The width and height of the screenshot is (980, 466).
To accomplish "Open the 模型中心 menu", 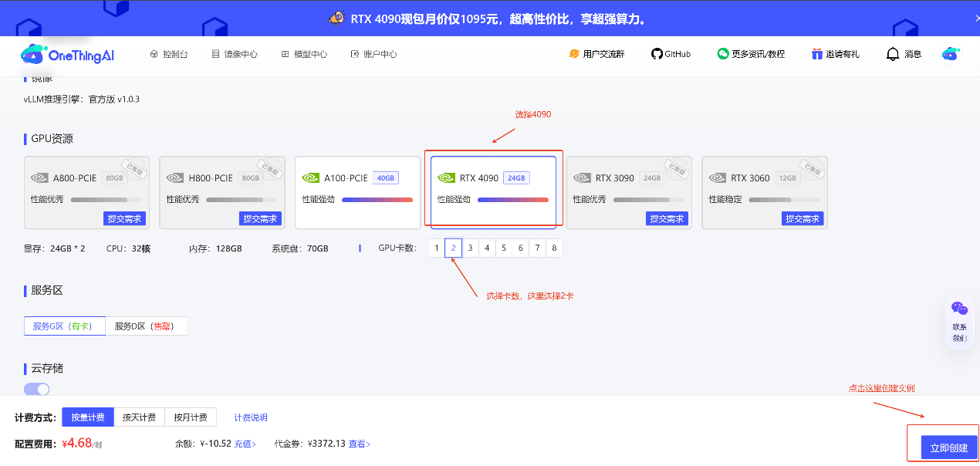I will pos(304,55).
